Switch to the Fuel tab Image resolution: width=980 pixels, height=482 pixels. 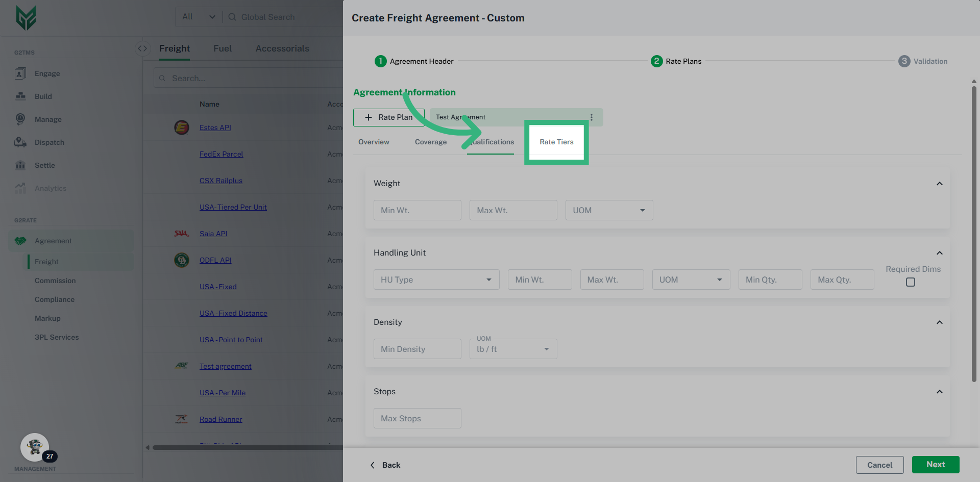click(x=223, y=48)
